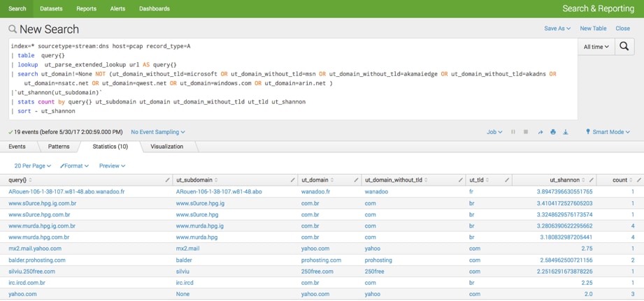Click the Search & Reporting app title
644x301 pixels.
[598, 8]
